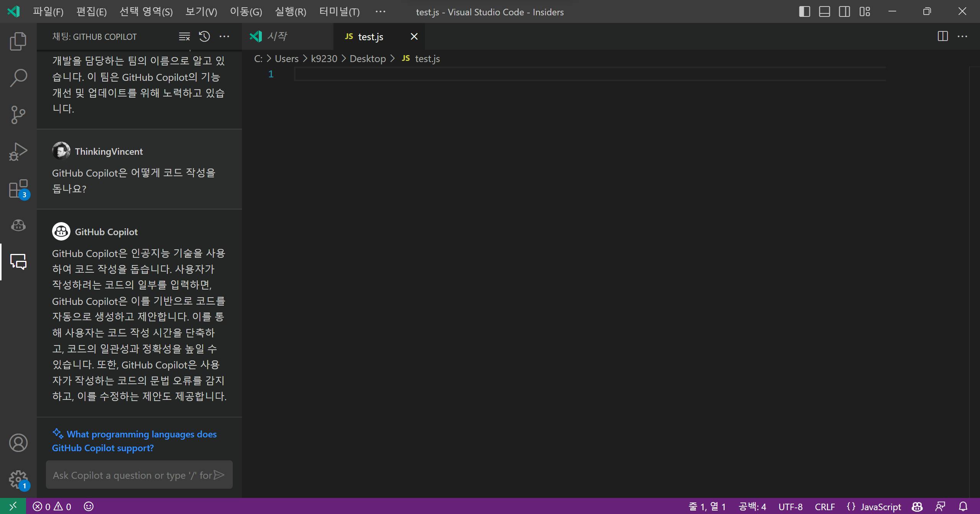Open the JavaScript language mode selector
This screenshot has height=514, width=980.
pyautogui.click(x=880, y=507)
